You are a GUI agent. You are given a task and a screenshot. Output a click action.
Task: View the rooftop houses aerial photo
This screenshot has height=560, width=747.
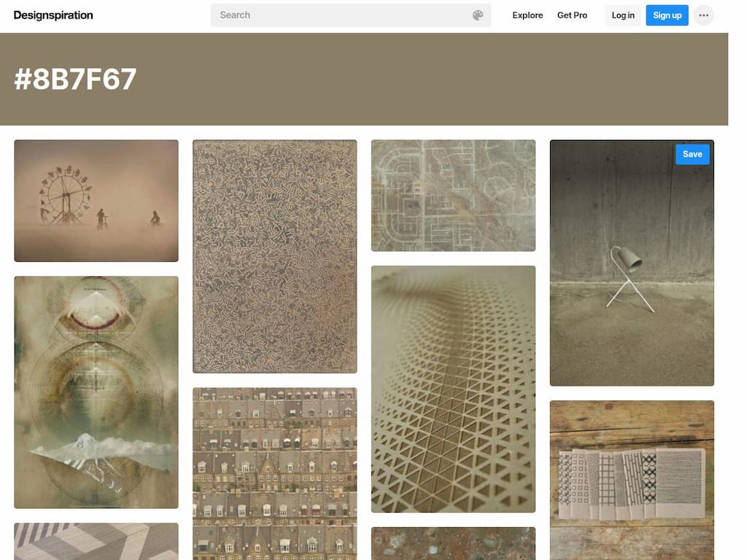tap(274, 474)
